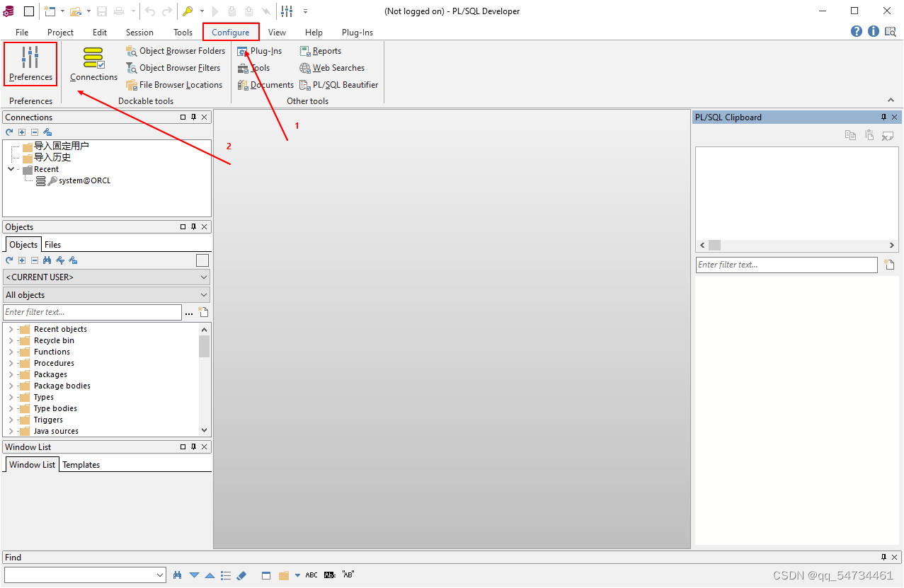Click the key Log on icon
The width and height of the screenshot is (904, 588).
pos(188,11)
